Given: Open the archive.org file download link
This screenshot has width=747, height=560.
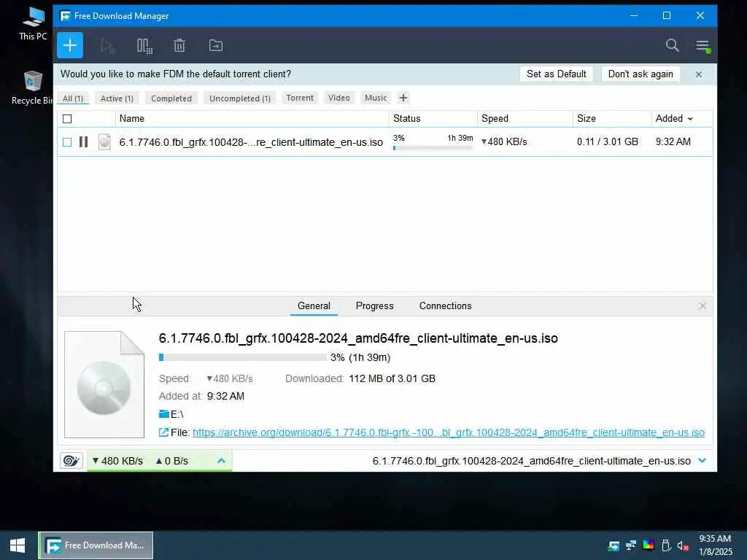Looking at the screenshot, I should click(449, 432).
